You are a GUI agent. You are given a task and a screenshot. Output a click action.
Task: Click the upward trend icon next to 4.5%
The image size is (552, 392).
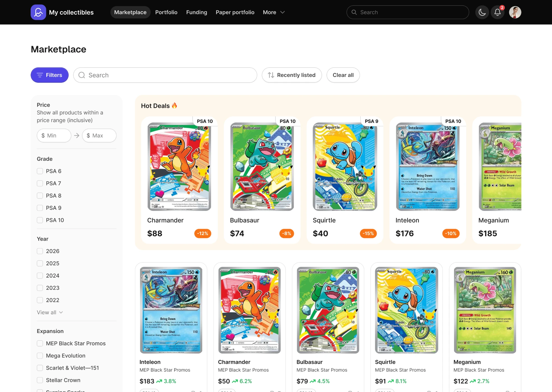pos(313,381)
